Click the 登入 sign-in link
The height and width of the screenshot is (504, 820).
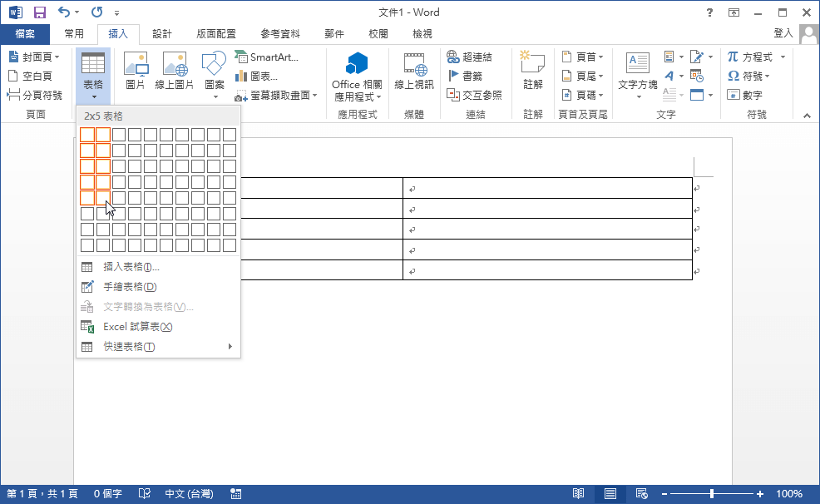(783, 33)
